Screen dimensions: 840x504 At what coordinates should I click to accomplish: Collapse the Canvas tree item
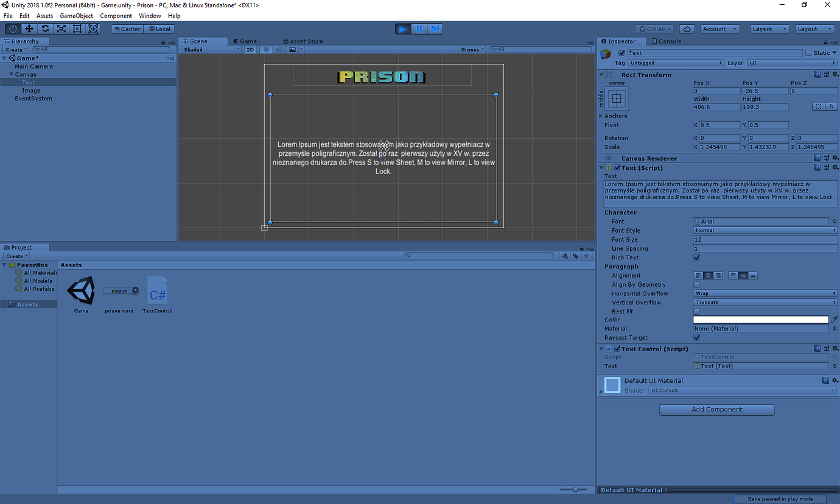point(11,74)
